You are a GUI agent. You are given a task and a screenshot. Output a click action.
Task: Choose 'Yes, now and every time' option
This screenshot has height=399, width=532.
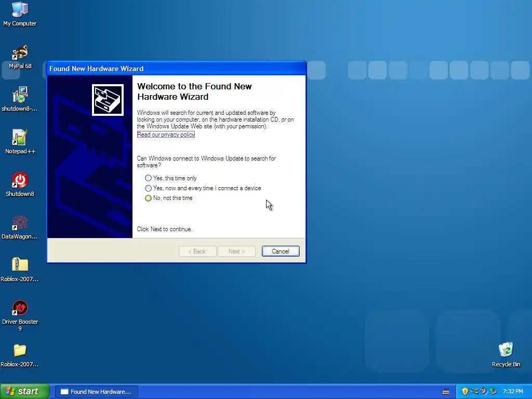tap(203, 188)
